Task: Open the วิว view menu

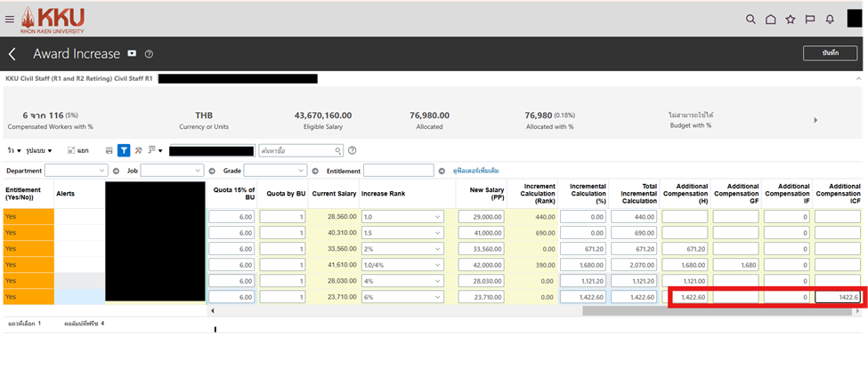Action: [x=14, y=151]
